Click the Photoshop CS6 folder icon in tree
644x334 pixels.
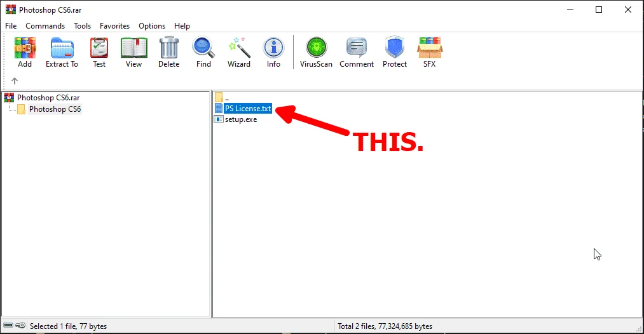pos(22,109)
